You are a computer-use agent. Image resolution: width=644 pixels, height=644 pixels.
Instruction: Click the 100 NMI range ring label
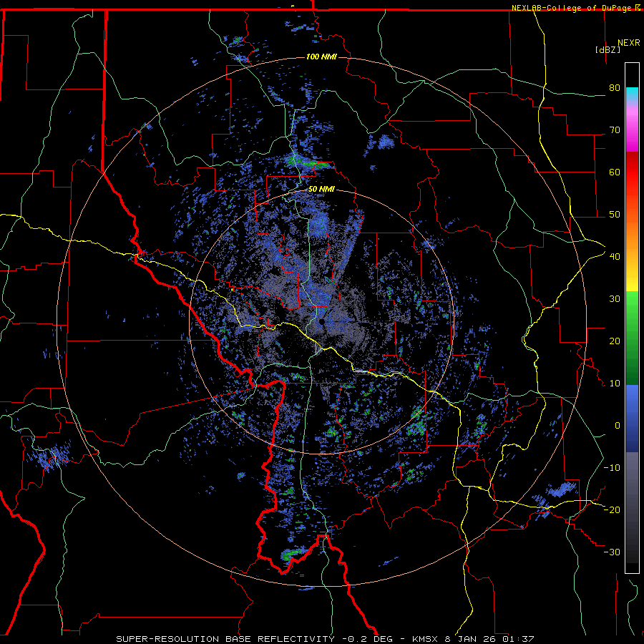pyautogui.click(x=321, y=57)
